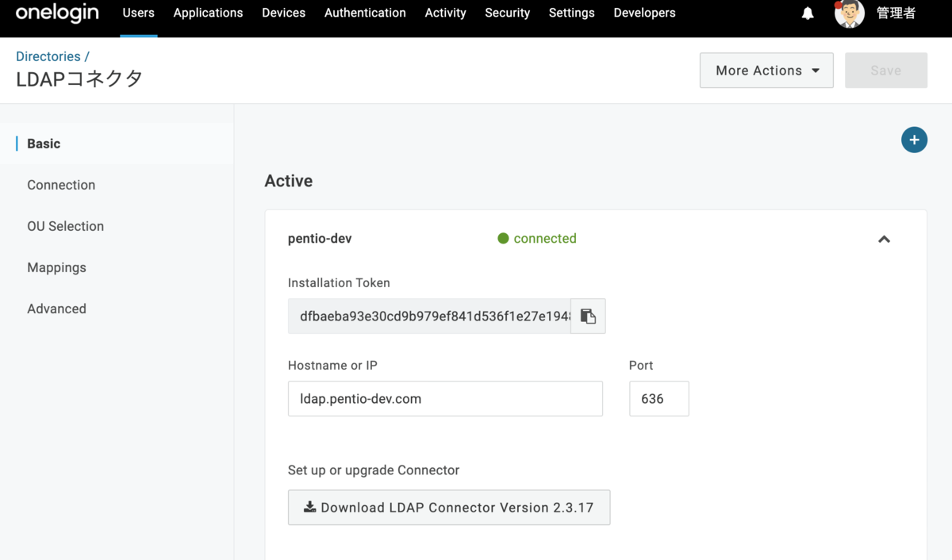Viewport: 952px width, 560px height.
Task: Click the blue plus add button
Action: [x=914, y=140]
